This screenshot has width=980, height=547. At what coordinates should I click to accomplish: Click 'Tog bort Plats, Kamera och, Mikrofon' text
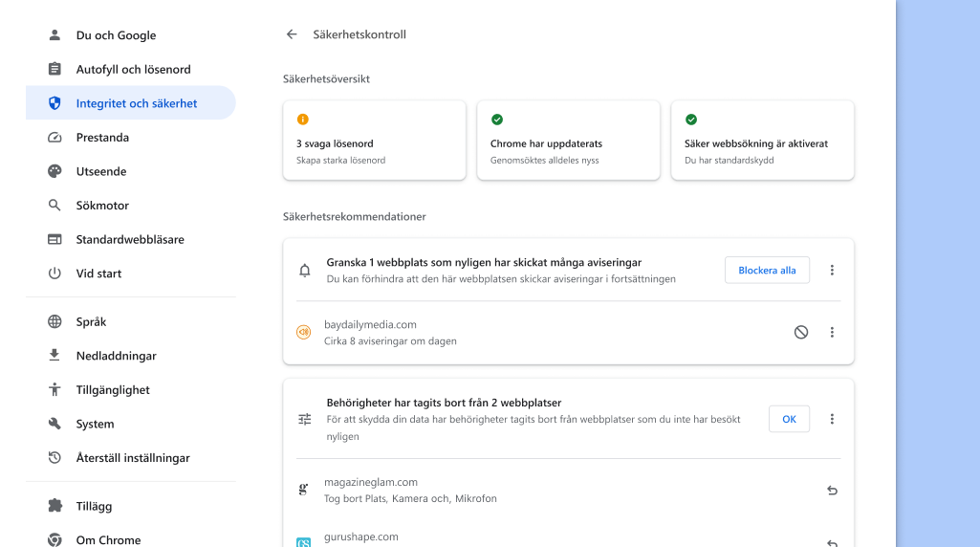(x=410, y=498)
